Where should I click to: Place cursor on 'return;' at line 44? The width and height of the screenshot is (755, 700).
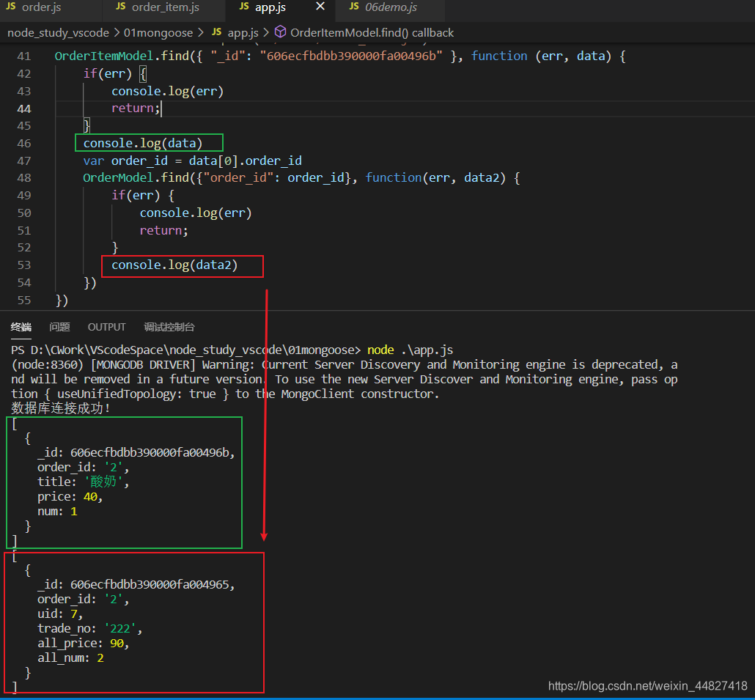click(136, 108)
